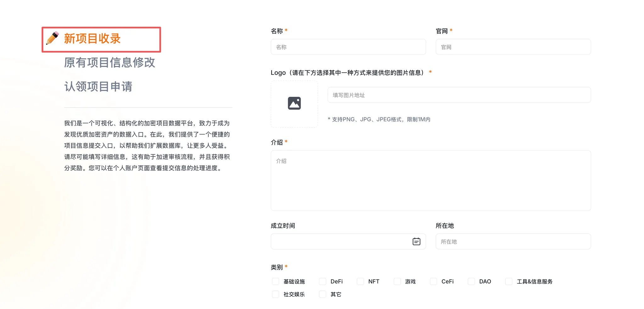This screenshot has width=644, height=309.
Task: Focus the 名称 input field
Action: pyautogui.click(x=348, y=47)
